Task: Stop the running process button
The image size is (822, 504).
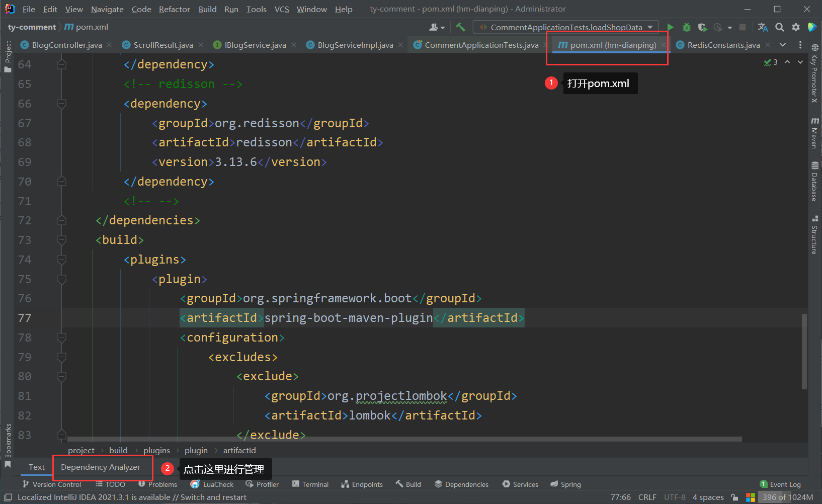Action: click(743, 27)
